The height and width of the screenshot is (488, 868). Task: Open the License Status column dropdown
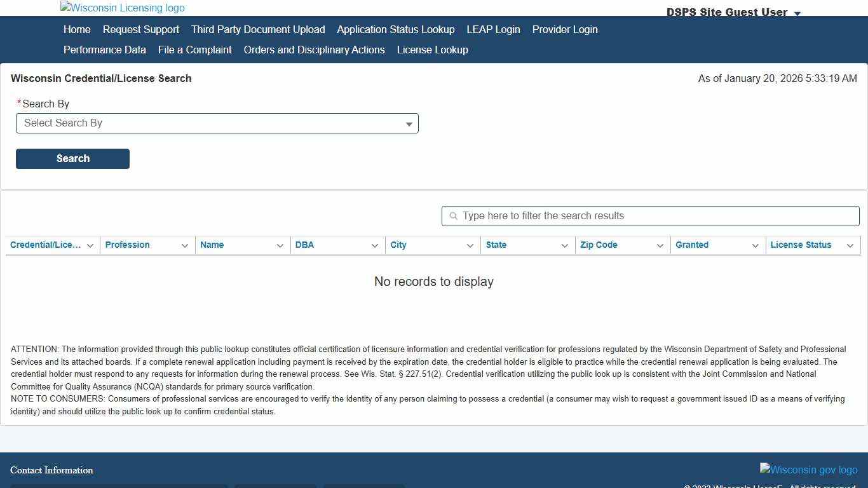click(850, 245)
